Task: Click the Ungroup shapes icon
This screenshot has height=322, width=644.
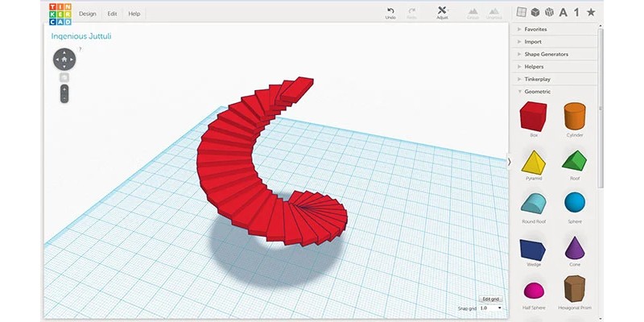Action: pos(493,14)
